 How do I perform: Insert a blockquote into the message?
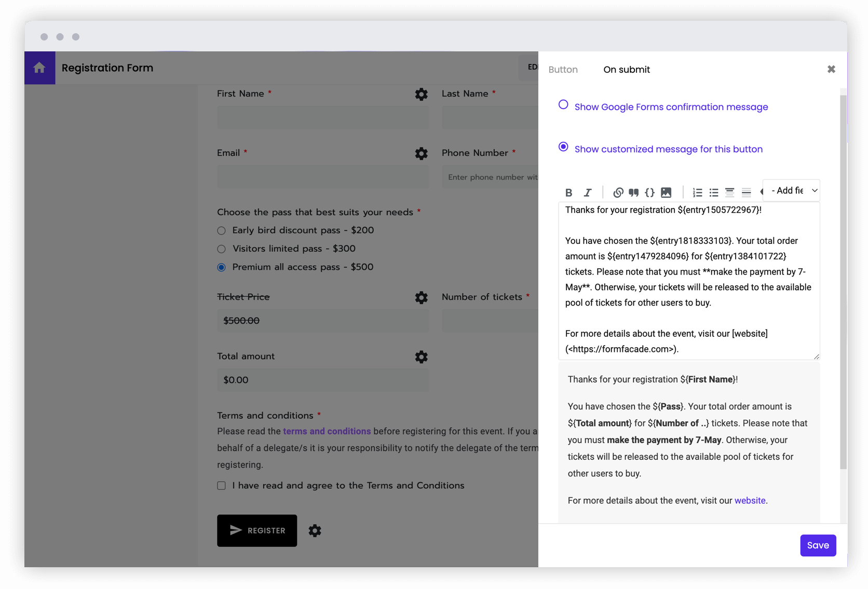point(633,193)
